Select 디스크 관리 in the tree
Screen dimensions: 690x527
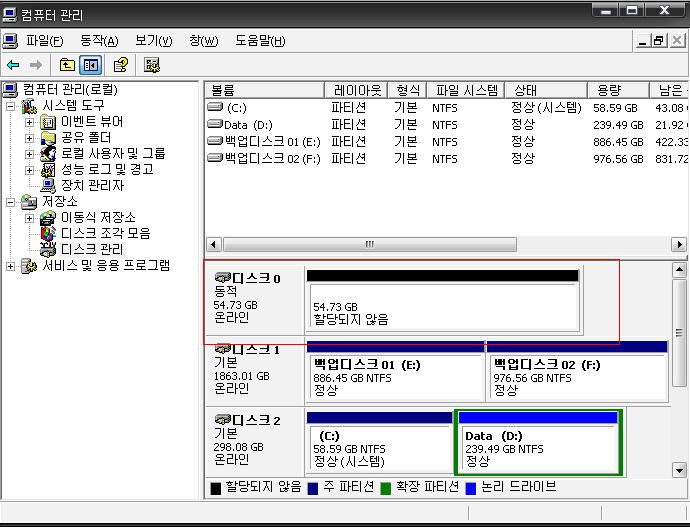92,249
